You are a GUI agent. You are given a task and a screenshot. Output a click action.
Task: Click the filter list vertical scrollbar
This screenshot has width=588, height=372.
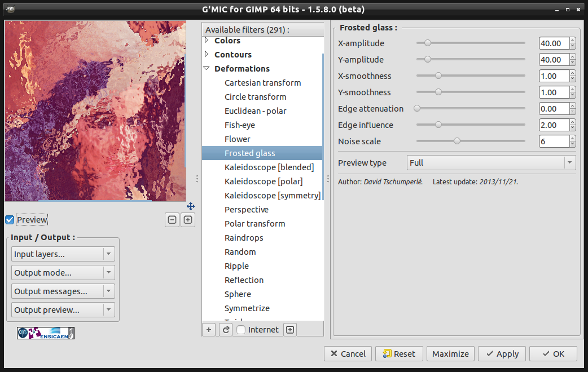[323, 127]
